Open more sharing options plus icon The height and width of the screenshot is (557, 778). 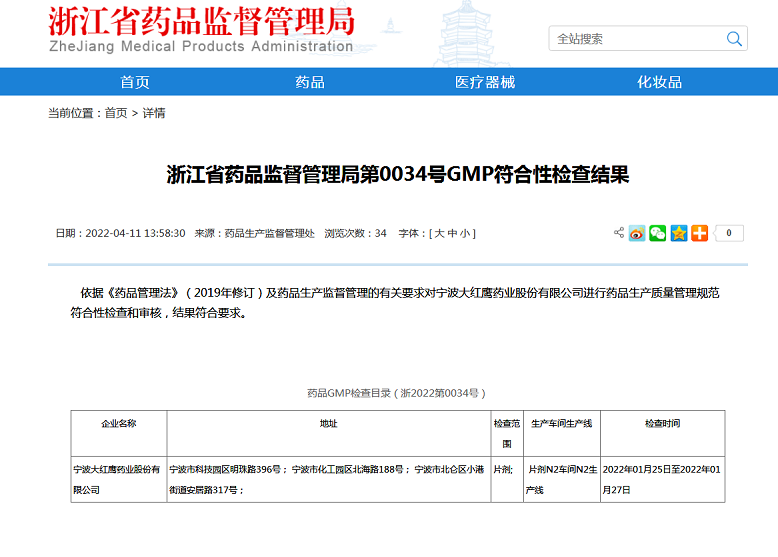[x=699, y=233]
